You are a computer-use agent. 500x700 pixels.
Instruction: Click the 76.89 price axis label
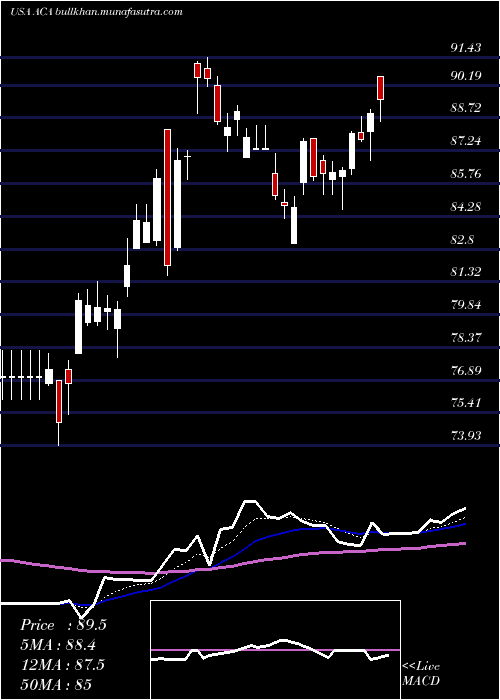466,371
